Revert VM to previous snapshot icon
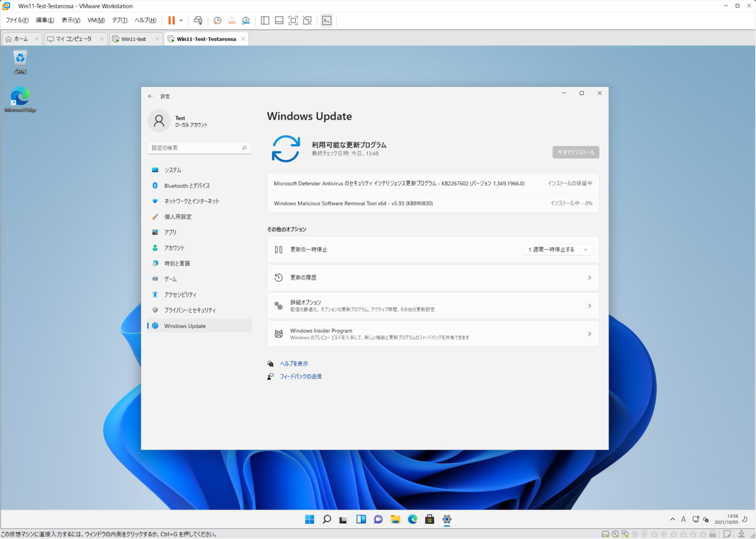756x539 pixels. (x=232, y=20)
